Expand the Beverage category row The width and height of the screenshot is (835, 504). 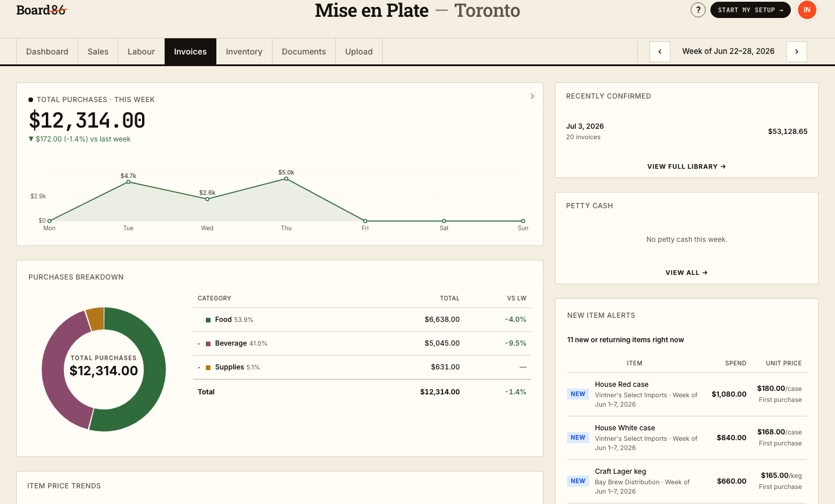(199, 344)
